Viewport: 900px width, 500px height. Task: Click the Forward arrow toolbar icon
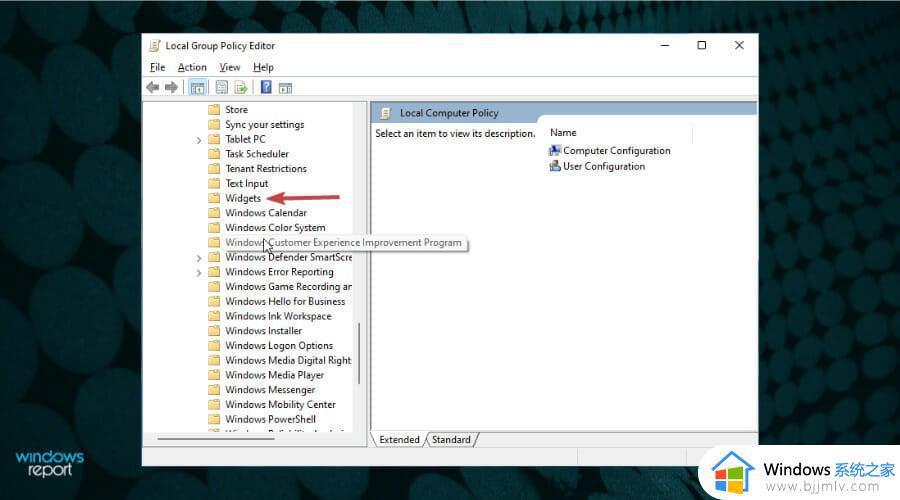coord(171,87)
